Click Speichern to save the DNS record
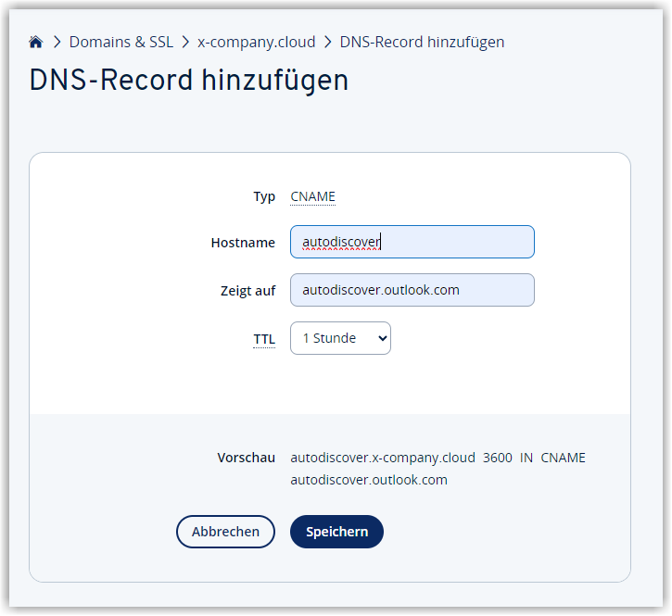 336,532
